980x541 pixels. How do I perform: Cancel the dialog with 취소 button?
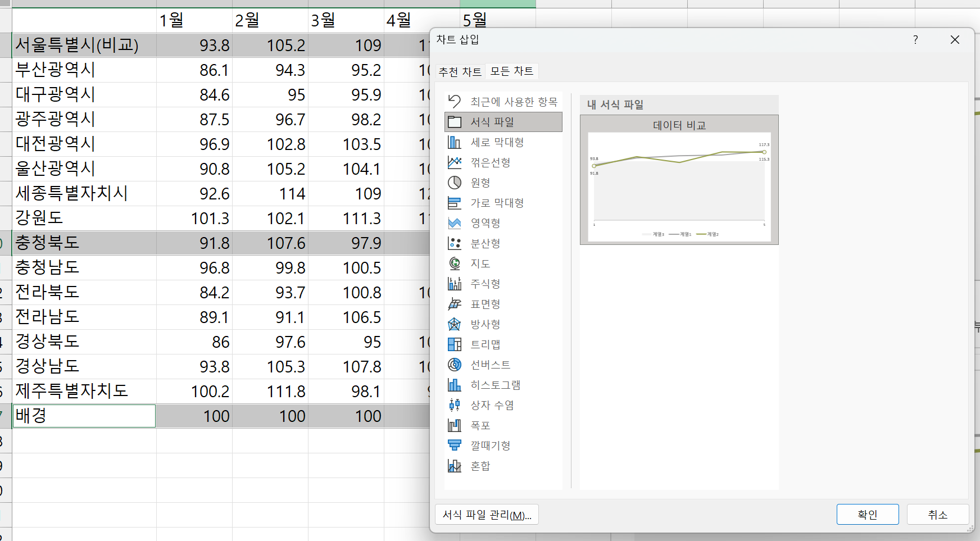point(938,515)
